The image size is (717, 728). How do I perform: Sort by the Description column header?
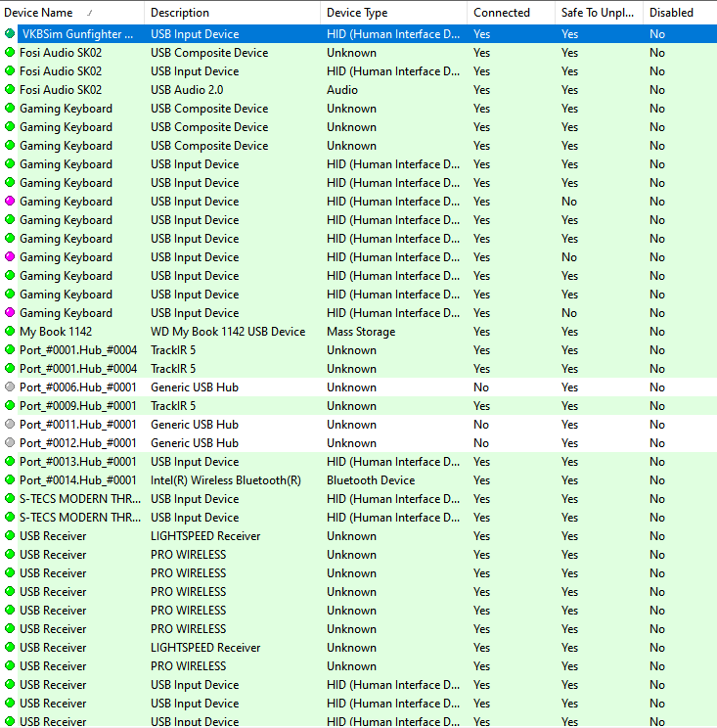[232, 13]
